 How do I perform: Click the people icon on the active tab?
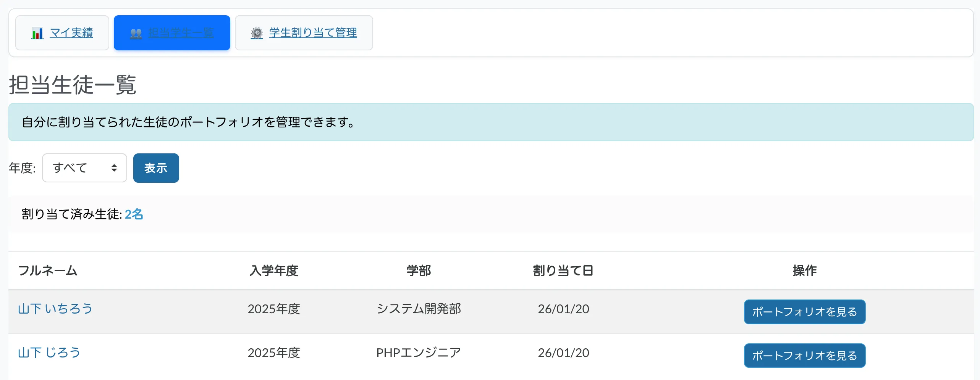(x=136, y=33)
